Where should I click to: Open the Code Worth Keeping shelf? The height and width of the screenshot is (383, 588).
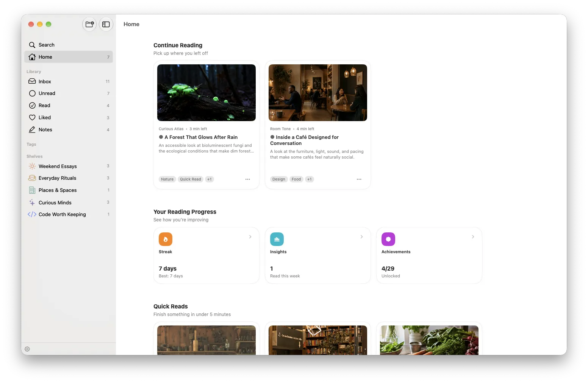69,215
